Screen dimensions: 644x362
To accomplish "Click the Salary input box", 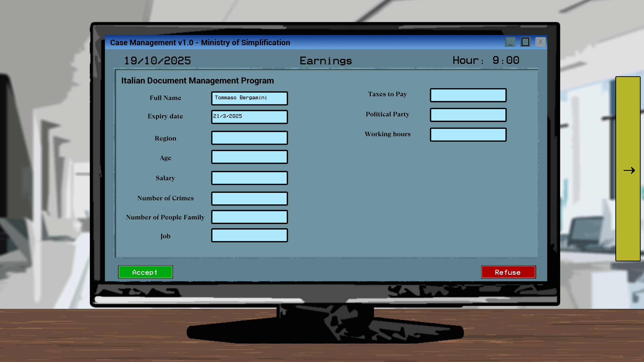I will tap(249, 178).
